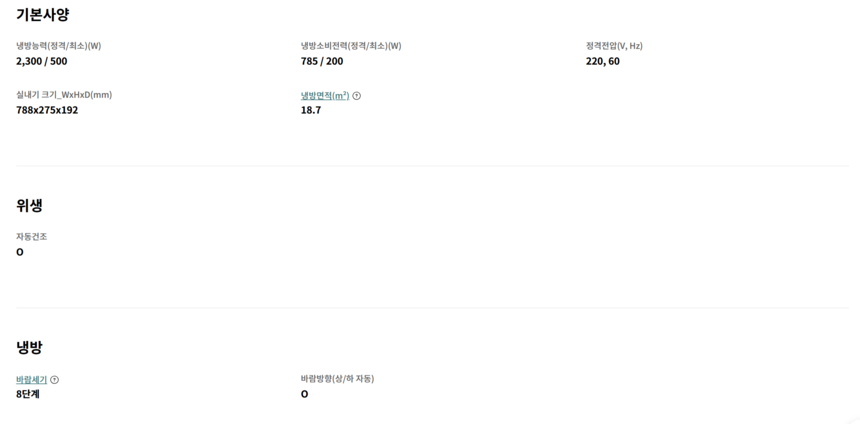Viewport: 860px width, 424px height.
Task: Click the 냉방능력(정격/최소)(W) label
Action: [58, 46]
